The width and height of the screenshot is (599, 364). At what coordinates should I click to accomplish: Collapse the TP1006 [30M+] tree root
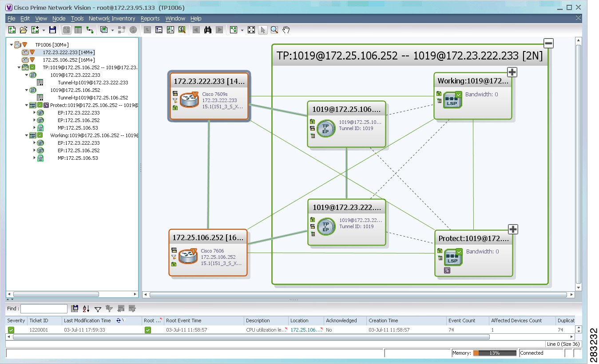click(x=12, y=45)
